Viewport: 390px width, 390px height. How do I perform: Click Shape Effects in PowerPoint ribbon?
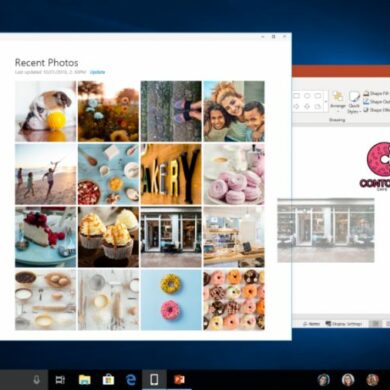(x=376, y=109)
